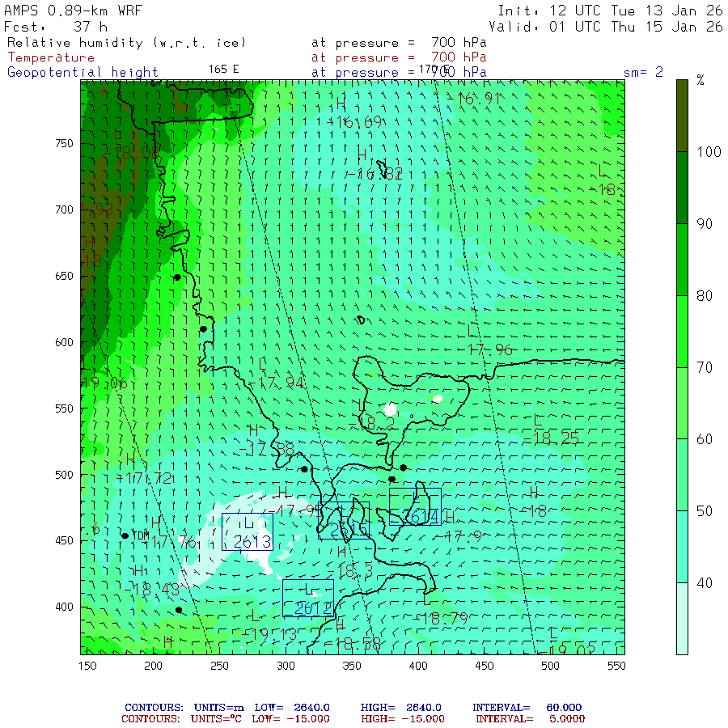Click the blue "INTERVAL= 60.000" contour text

[527, 708]
